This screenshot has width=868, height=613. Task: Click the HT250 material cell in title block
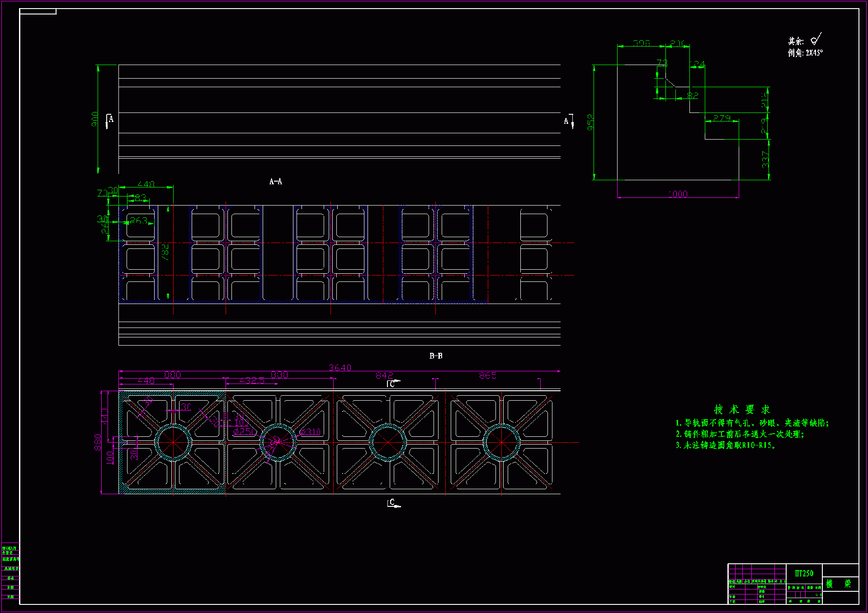click(x=804, y=573)
